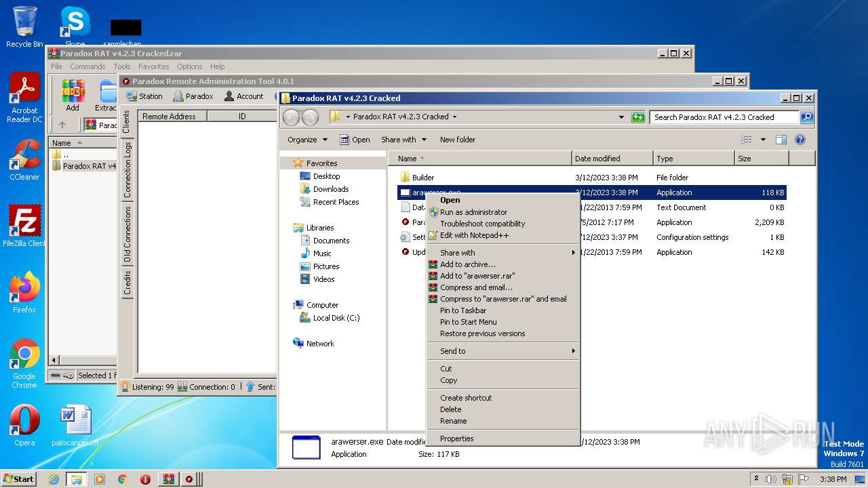Choose Pin to Taskbar

point(502,310)
